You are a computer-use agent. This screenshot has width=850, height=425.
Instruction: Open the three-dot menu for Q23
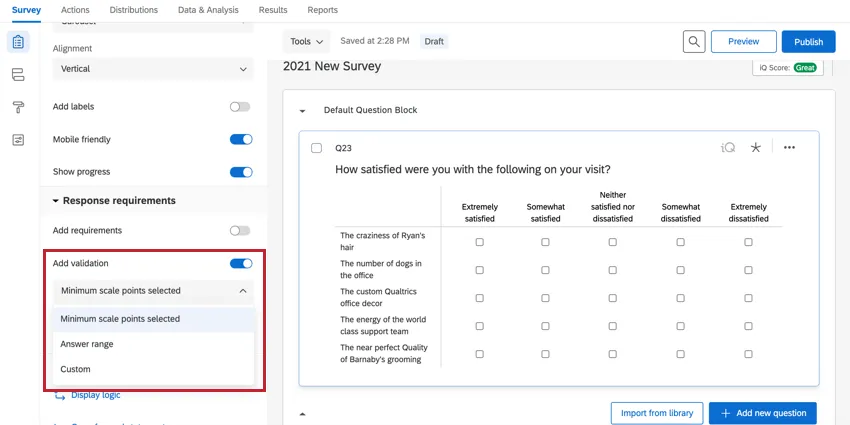(789, 148)
